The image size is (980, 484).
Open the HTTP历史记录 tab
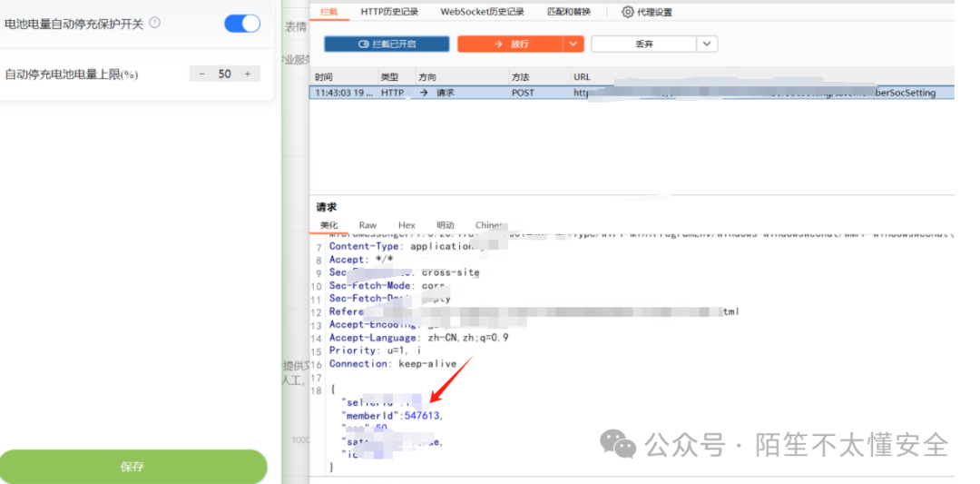(x=389, y=11)
